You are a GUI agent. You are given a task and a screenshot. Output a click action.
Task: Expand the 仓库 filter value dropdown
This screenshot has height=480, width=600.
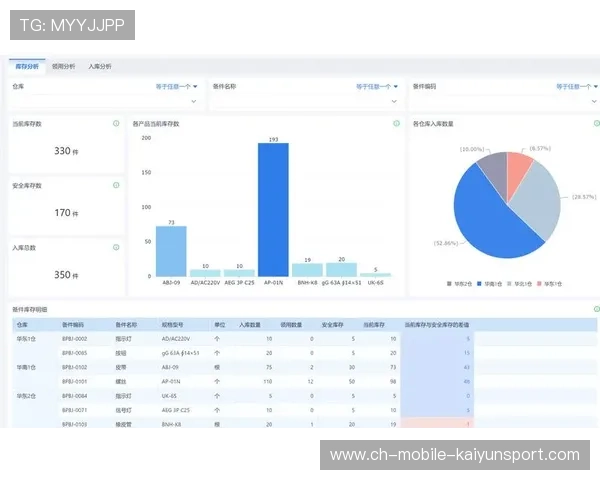(194, 101)
